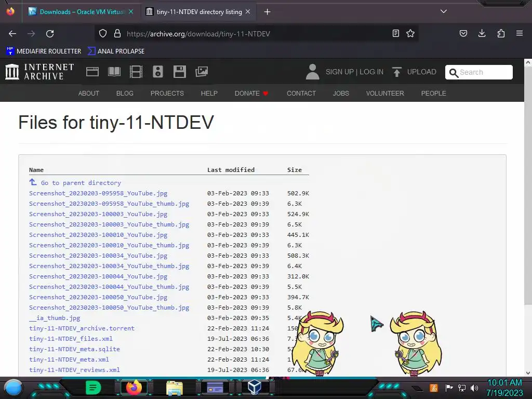Screen dimensions: 532x399
Task: Reload the page with the refresh icon
Action: point(50,34)
